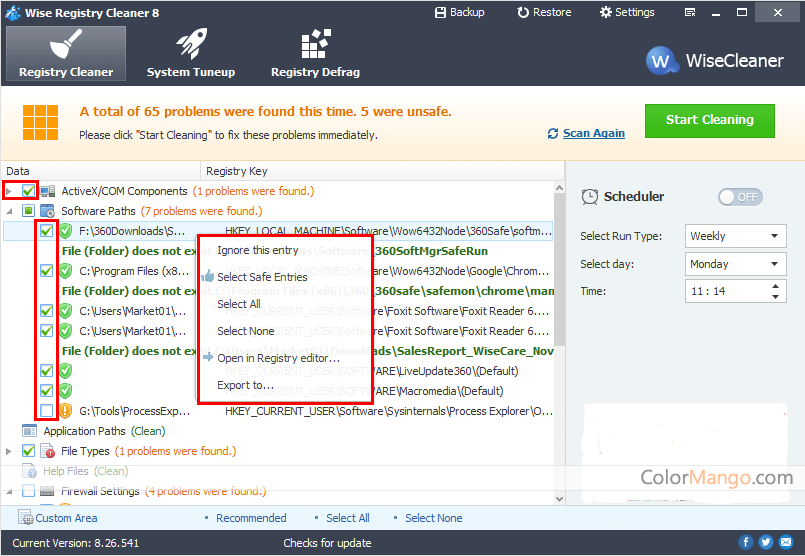Screen dimensions: 805x556
Task: Click the Backup icon in title bar
Action: pos(441,12)
